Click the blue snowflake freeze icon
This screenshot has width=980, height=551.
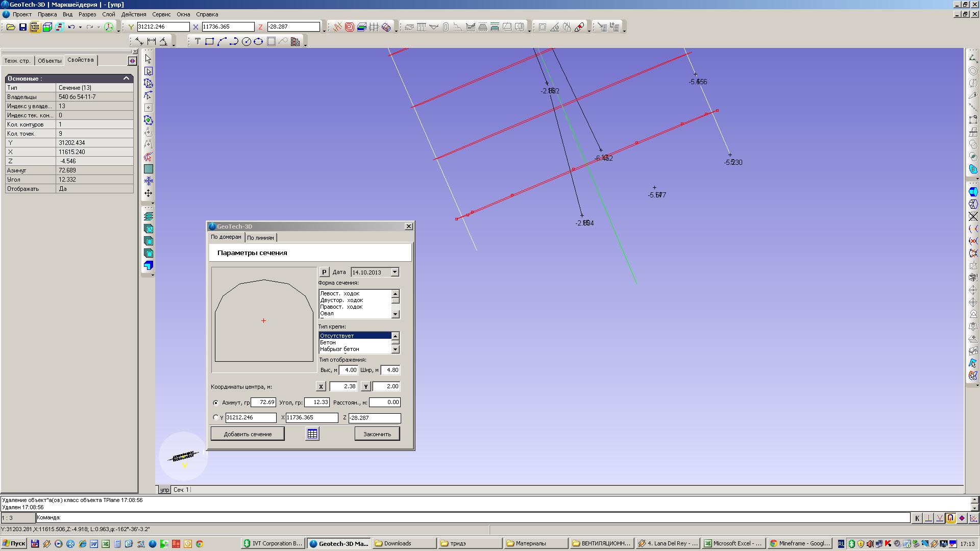click(148, 181)
